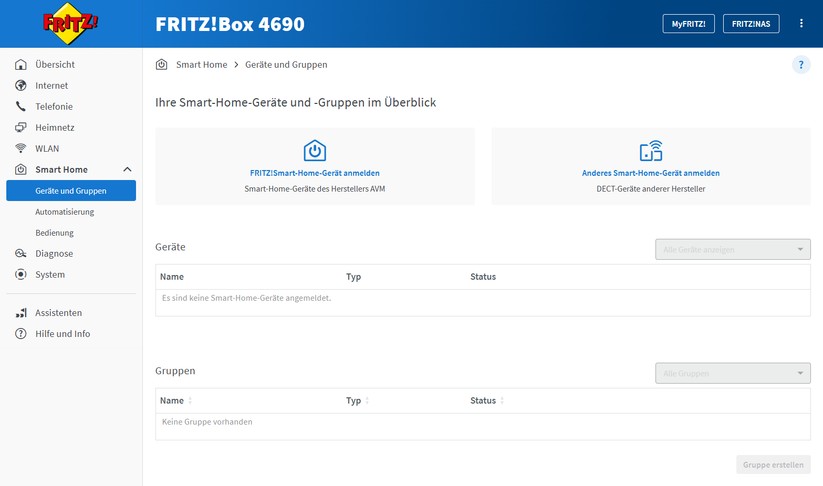Open the three-dot options menu

pyautogui.click(x=801, y=24)
